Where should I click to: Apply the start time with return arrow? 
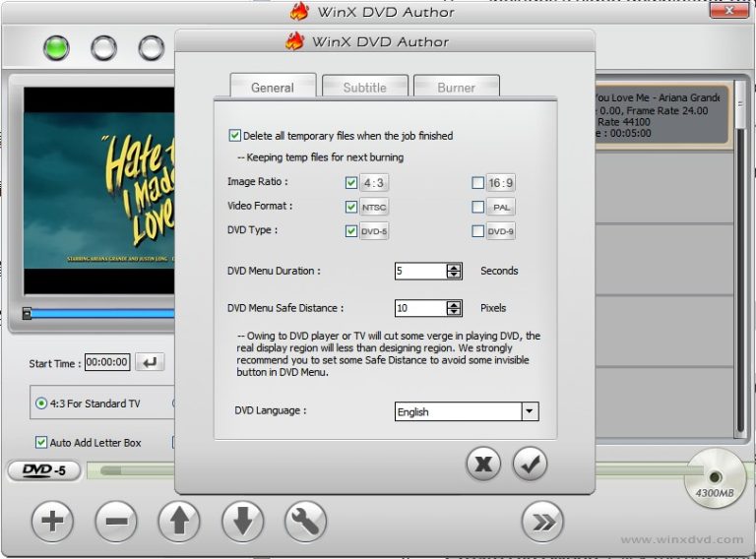[x=150, y=362]
